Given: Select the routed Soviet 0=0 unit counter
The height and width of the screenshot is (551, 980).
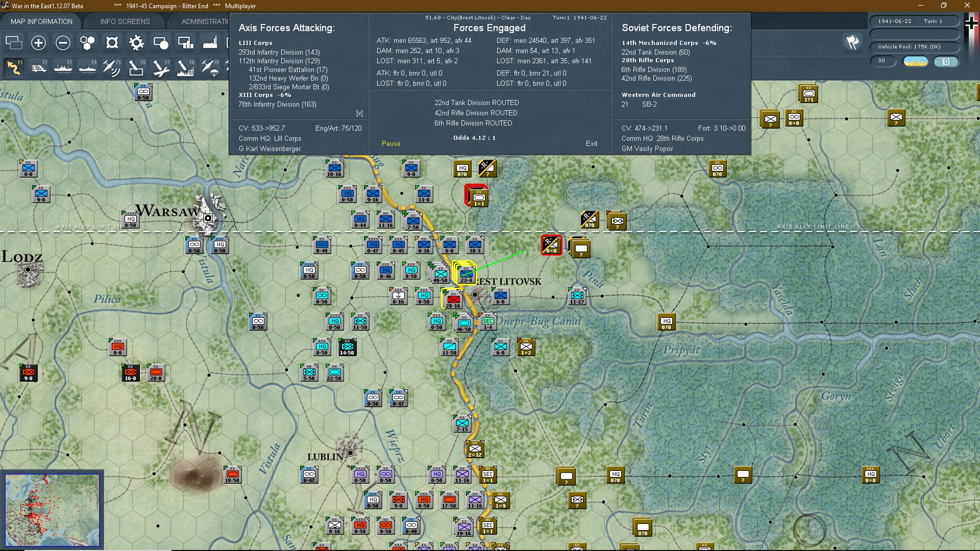Looking at the screenshot, I should (551, 245).
